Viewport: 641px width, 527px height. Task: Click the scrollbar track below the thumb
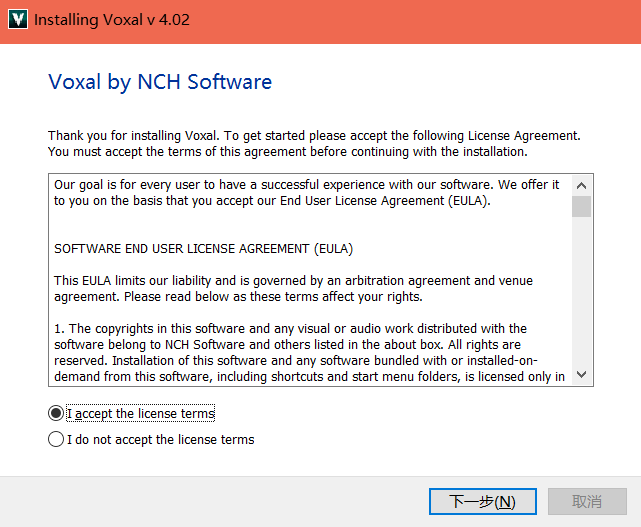[x=581, y=291]
